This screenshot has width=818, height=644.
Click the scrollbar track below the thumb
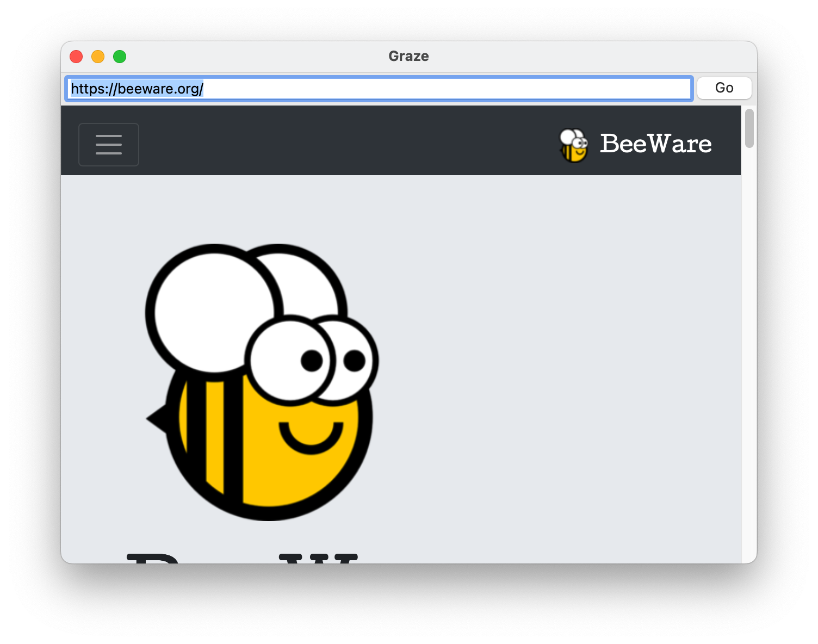749,354
